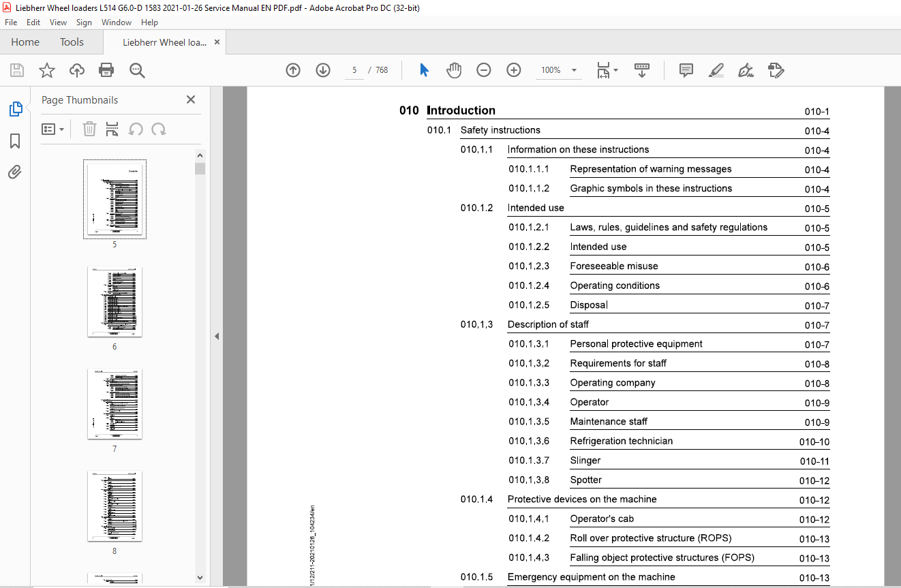Zoom in with the plus icon
Screen dimensions: 901x588
514,70
